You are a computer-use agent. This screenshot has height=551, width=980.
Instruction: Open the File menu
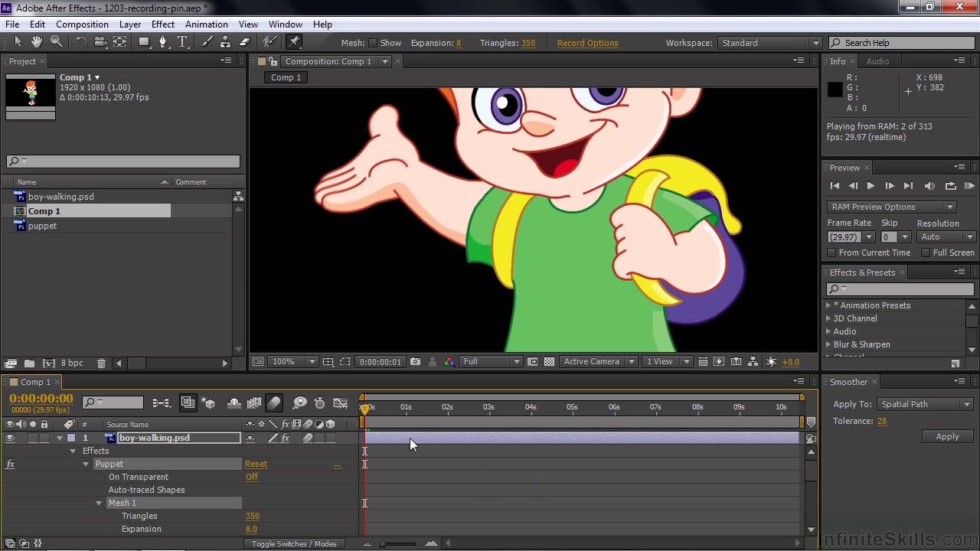coord(12,24)
